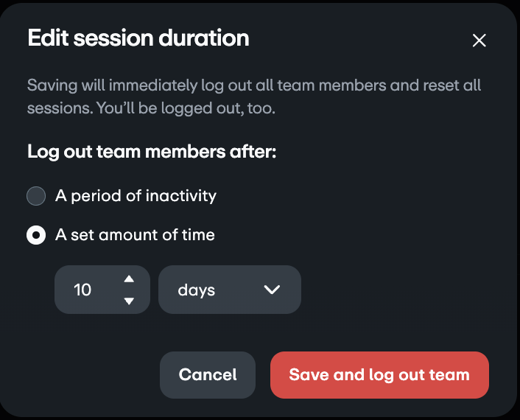This screenshot has width=520, height=420.
Task: Decrease duration with the down arrow
Action: pyautogui.click(x=129, y=301)
